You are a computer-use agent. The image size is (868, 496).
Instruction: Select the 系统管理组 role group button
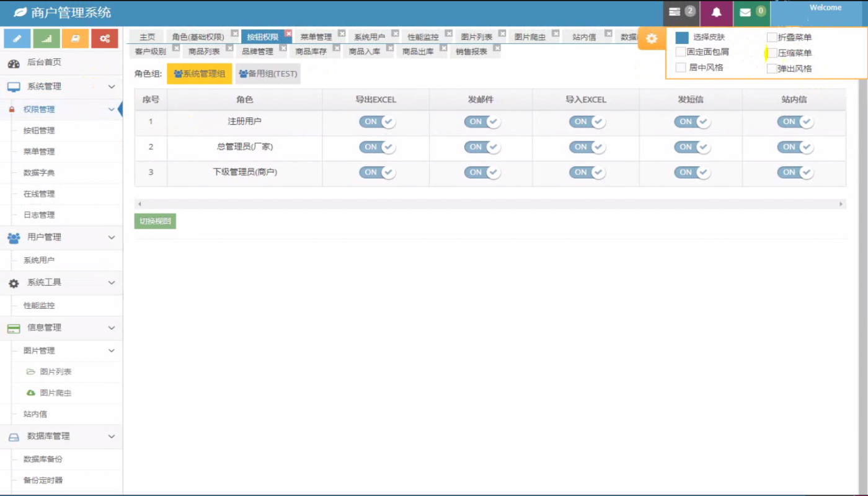click(x=200, y=74)
